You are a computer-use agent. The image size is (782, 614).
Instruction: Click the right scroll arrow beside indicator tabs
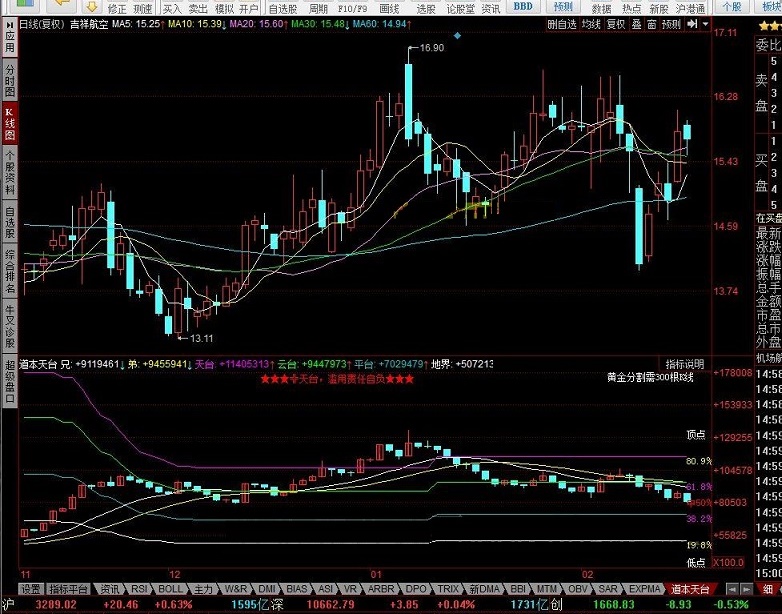[745, 589]
